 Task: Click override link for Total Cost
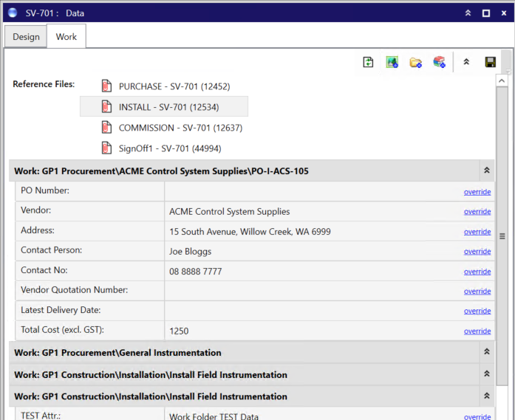[x=477, y=331]
